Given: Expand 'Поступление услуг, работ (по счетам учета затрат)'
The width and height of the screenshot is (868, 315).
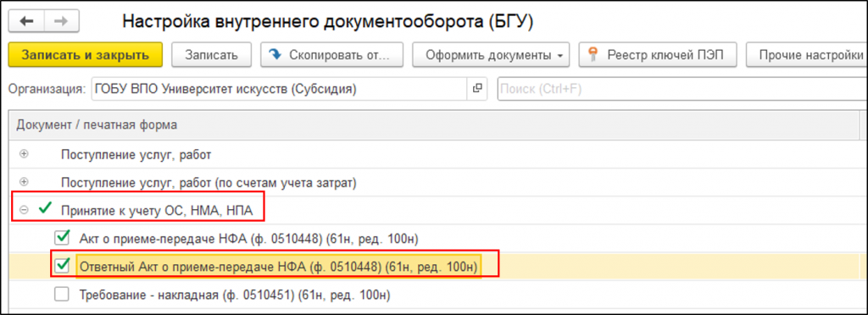Looking at the screenshot, I should (24, 182).
